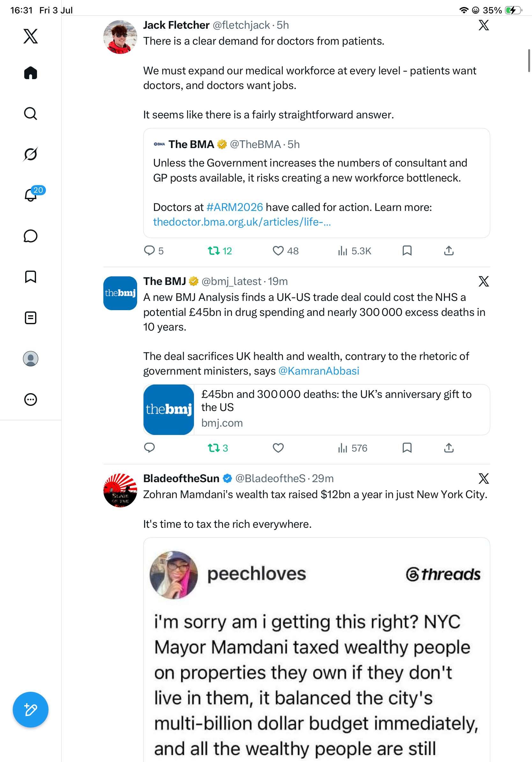Go to X logo home

tap(31, 36)
